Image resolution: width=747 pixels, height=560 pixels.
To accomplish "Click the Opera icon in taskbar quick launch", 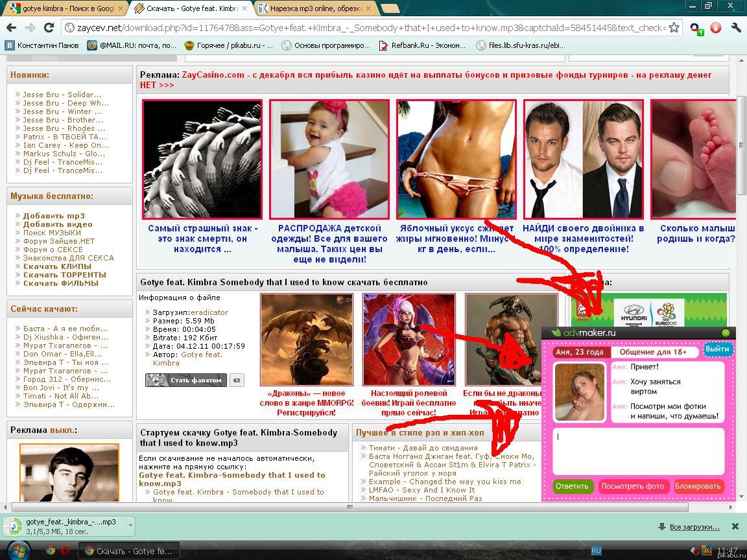I will pos(65,550).
